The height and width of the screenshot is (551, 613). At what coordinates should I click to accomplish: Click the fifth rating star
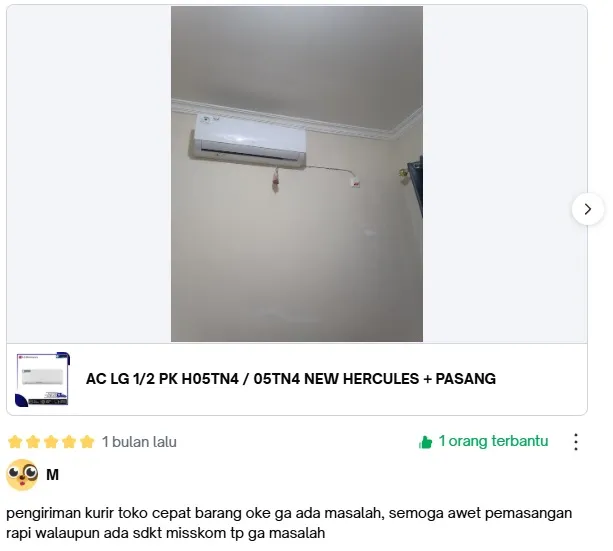click(x=87, y=442)
